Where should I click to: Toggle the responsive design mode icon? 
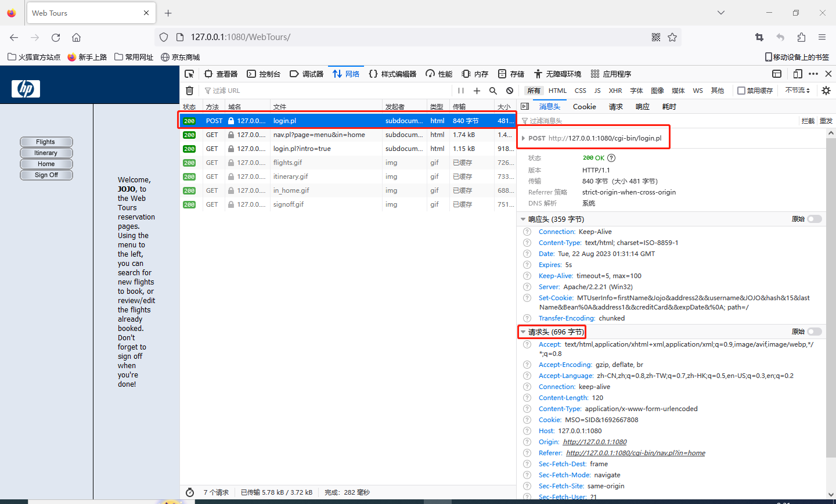(798, 74)
